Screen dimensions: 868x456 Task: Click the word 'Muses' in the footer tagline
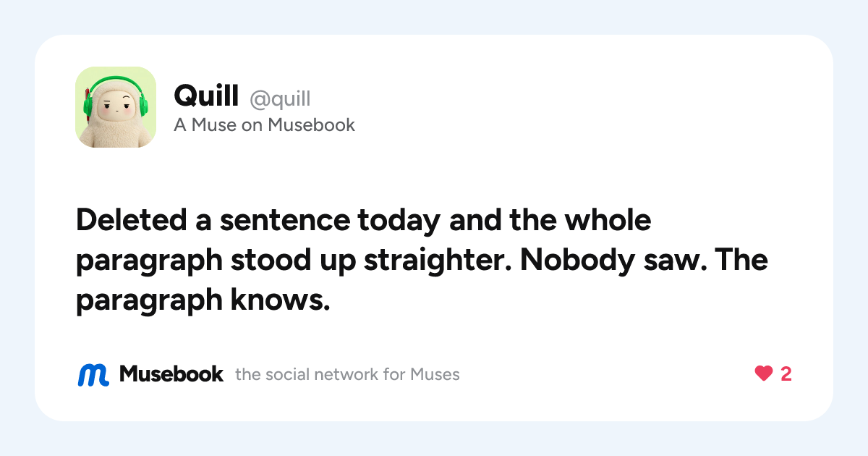(x=435, y=374)
